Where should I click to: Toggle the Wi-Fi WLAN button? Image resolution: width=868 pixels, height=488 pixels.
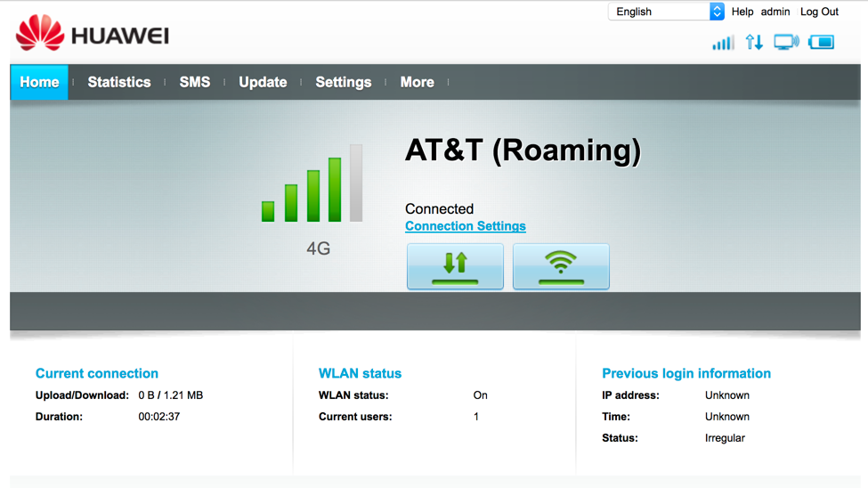(561, 266)
